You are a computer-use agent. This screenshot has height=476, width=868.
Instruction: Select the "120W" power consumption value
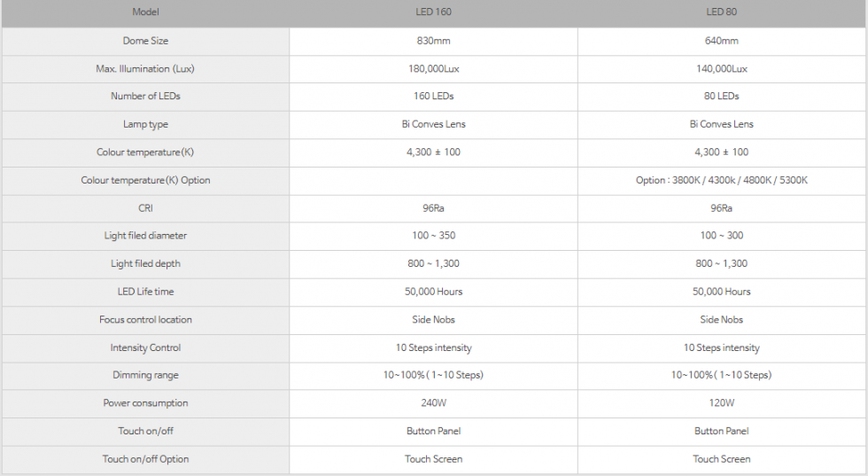[721, 403]
